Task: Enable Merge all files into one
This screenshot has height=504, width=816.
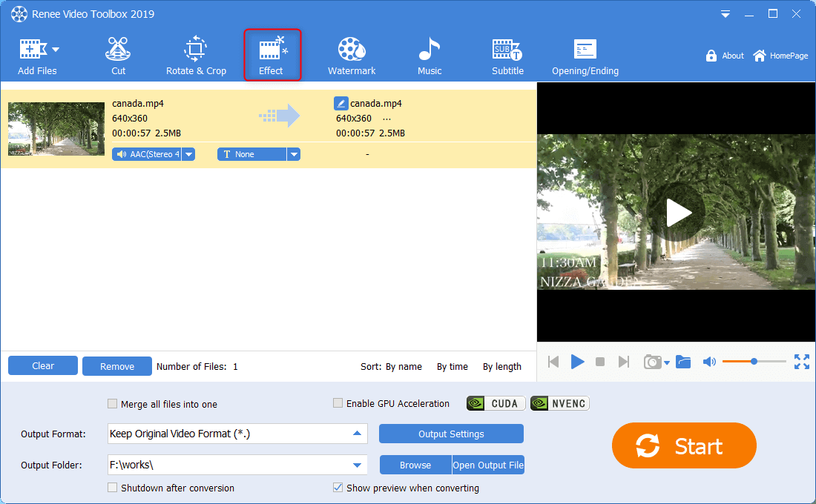Action: [112, 403]
